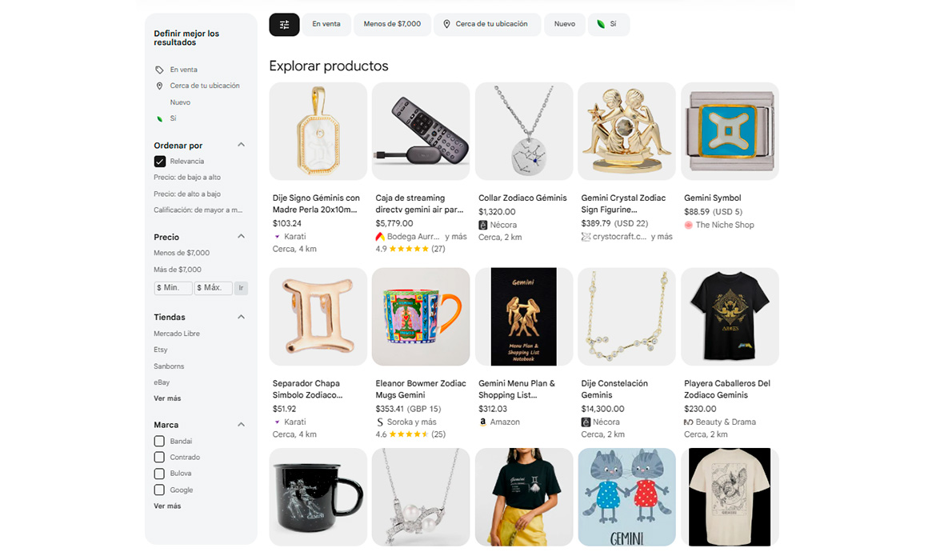Viewport: 928px width, 560px height.
Task: Click Ver más under Tiendas
Action: coord(167,398)
